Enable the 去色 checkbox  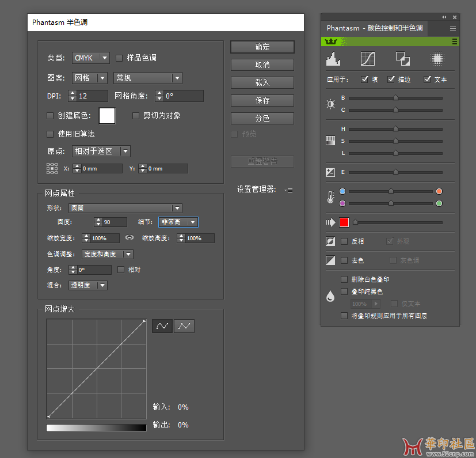(344, 260)
